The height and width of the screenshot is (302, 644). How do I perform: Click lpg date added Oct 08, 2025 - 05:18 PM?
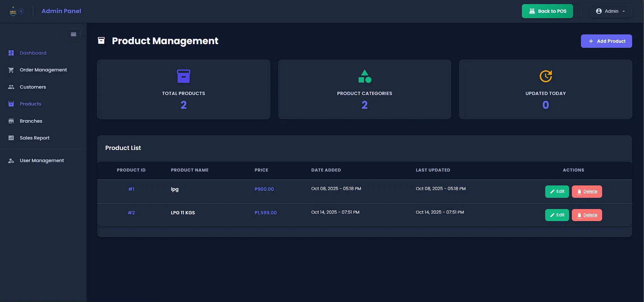pos(336,189)
